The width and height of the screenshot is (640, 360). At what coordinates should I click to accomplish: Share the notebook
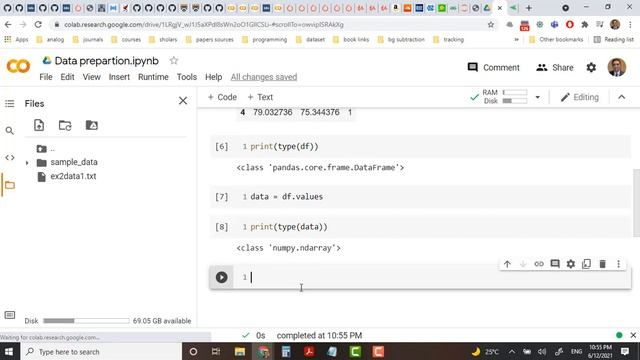[555, 67]
